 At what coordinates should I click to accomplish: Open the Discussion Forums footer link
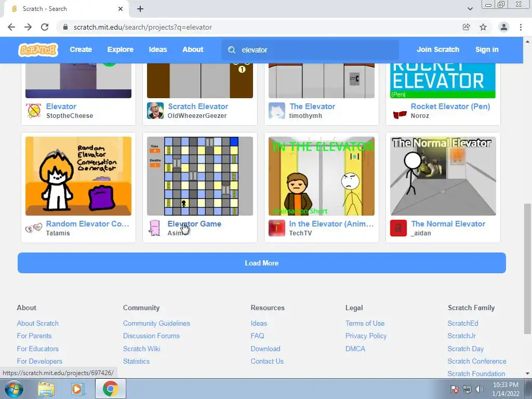151,336
